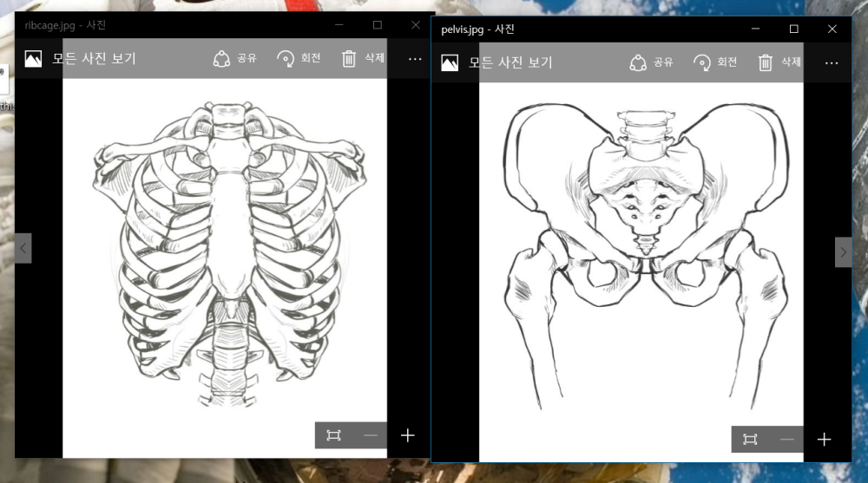Open all photos view in pelvis.jpg window
The image size is (868, 483).
pos(510,62)
